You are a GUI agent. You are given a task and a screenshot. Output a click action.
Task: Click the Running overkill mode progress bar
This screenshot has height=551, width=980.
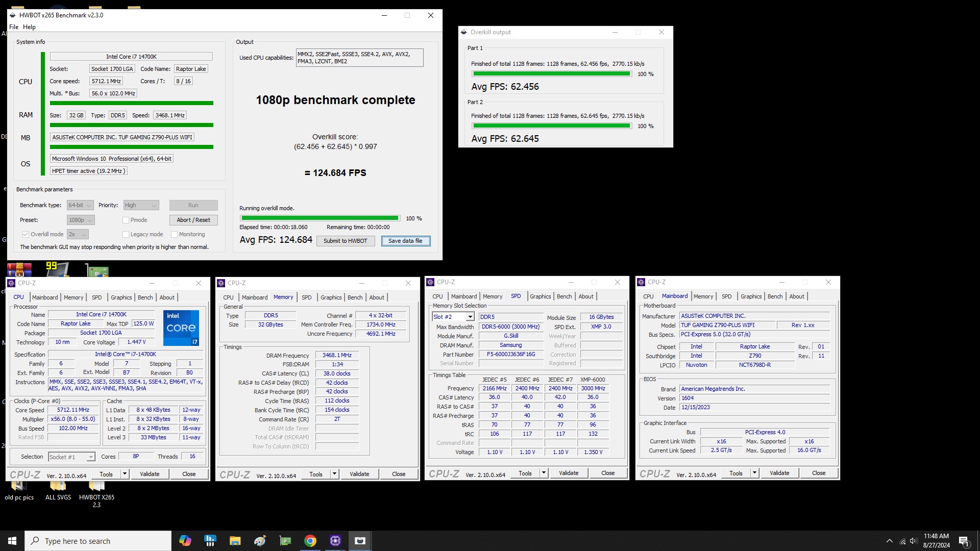[x=320, y=218]
